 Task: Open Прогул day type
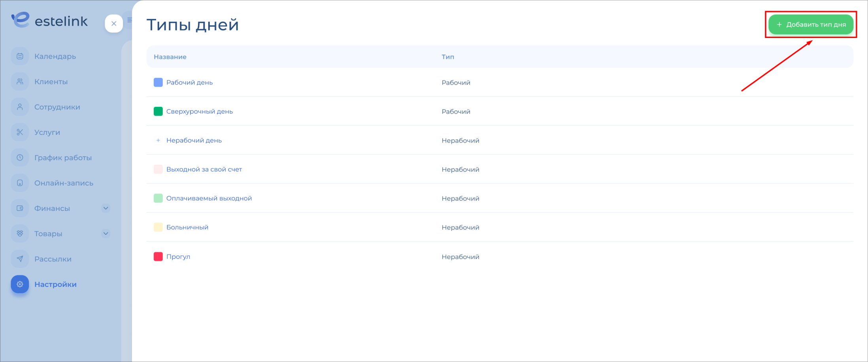[178, 256]
